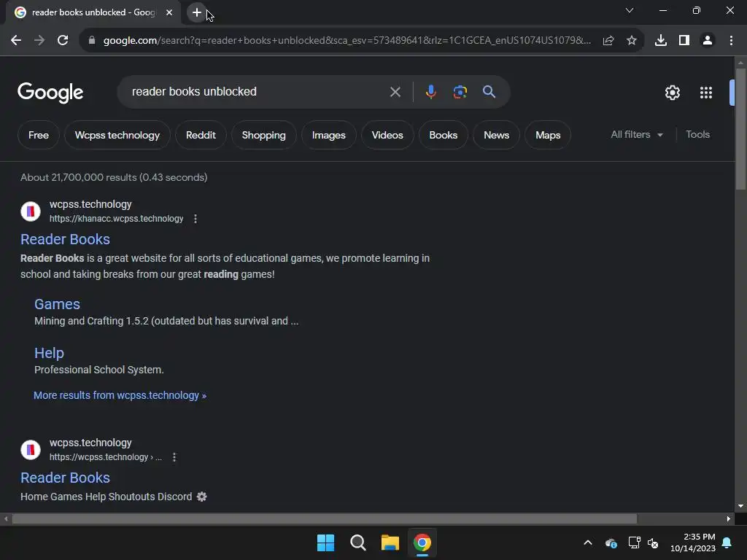
Task: Click the result count statistics text
Action: 114,177
